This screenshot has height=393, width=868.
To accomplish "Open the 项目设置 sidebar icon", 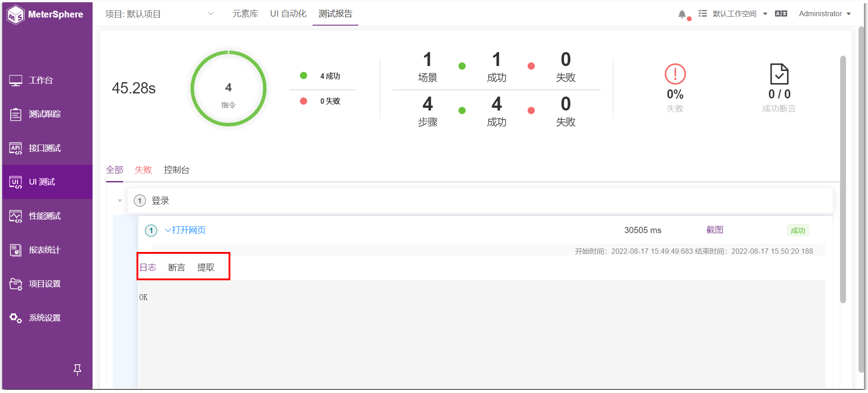I will (16, 284).
